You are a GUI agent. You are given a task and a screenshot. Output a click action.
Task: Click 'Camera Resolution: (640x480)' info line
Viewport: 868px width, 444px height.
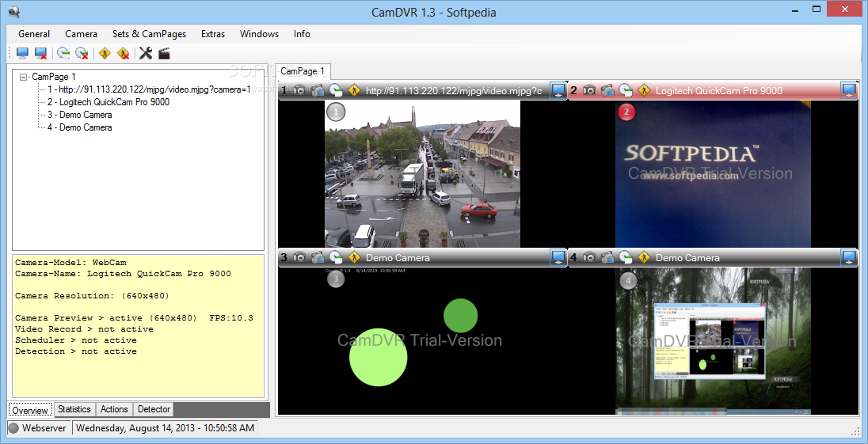coord(92,296)
